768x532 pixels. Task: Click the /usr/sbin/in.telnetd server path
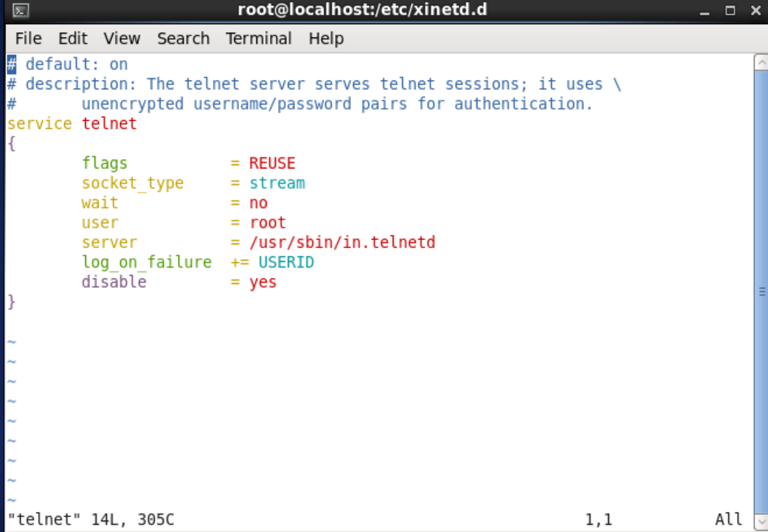[342, 242]
